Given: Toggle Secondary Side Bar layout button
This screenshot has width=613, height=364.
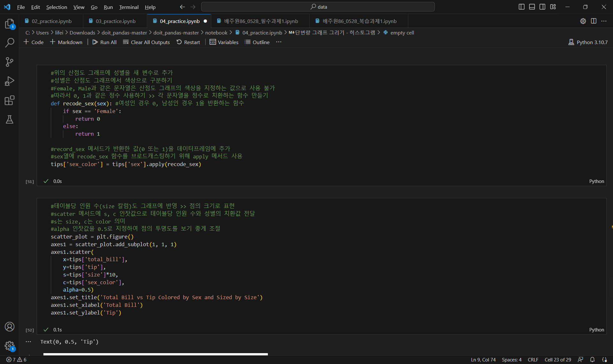Looking at the screenshot, I should pyautogui.click(x=542, y=7).
